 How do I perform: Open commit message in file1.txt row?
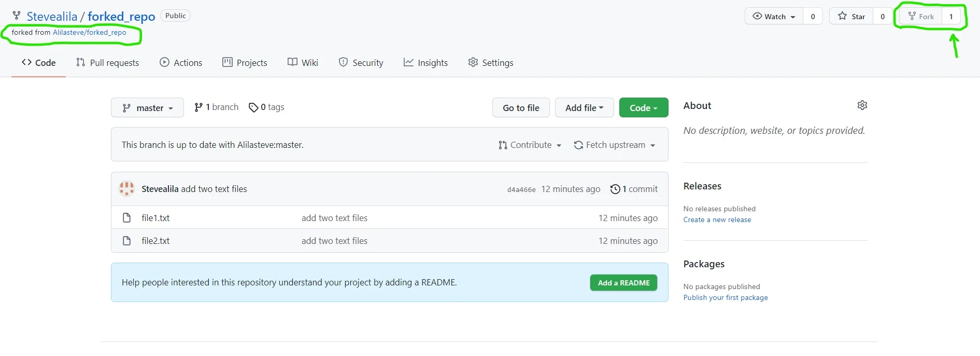point(334,218)
